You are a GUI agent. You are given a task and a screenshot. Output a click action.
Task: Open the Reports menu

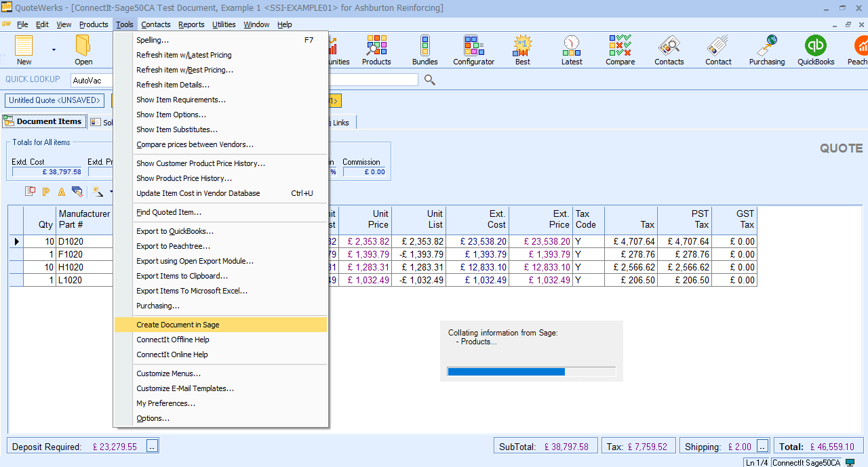point(191,24)
